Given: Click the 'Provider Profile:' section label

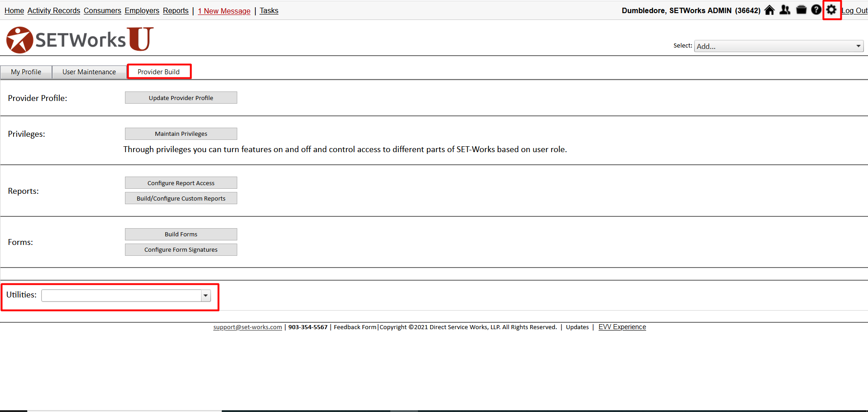Looking at the screenshot, I should pos(38,98).
